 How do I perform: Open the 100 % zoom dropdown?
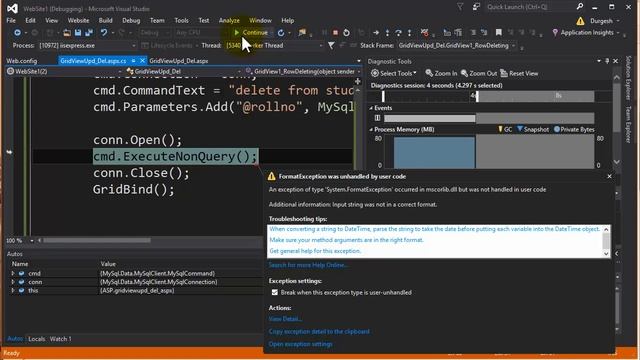[x=31, y=241]
